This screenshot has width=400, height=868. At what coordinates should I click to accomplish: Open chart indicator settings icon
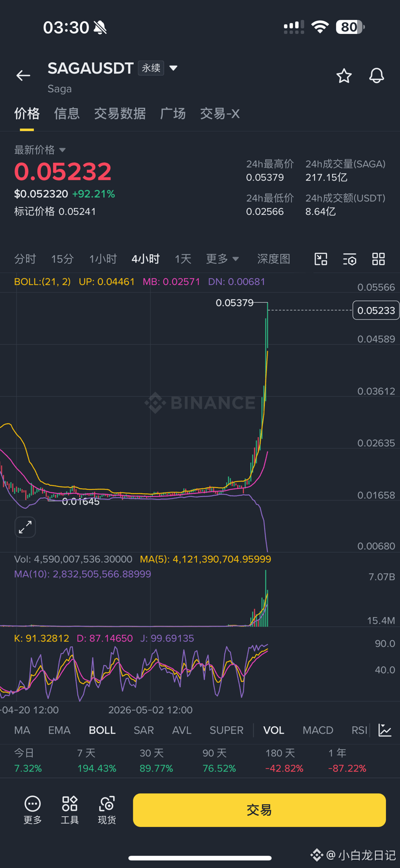[x=350, y=259]
